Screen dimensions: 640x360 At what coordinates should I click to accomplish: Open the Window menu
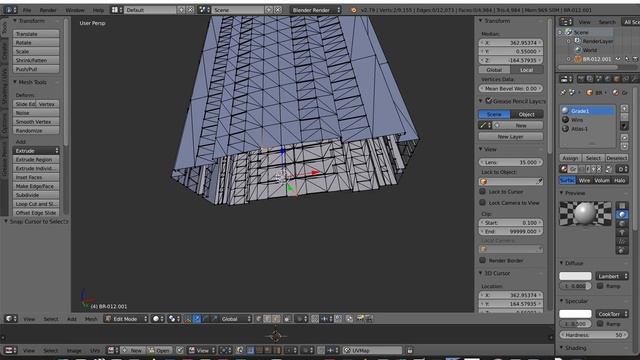click(75, 10)
